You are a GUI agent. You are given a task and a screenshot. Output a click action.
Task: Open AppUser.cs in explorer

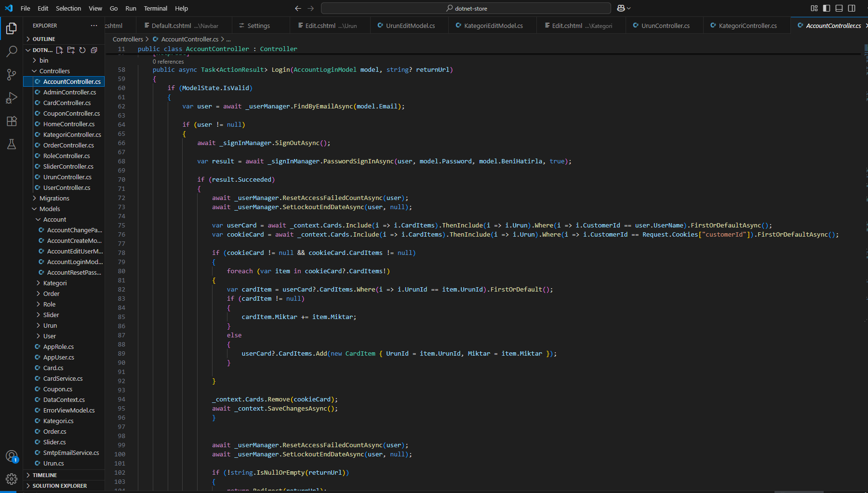pos(64,357)
